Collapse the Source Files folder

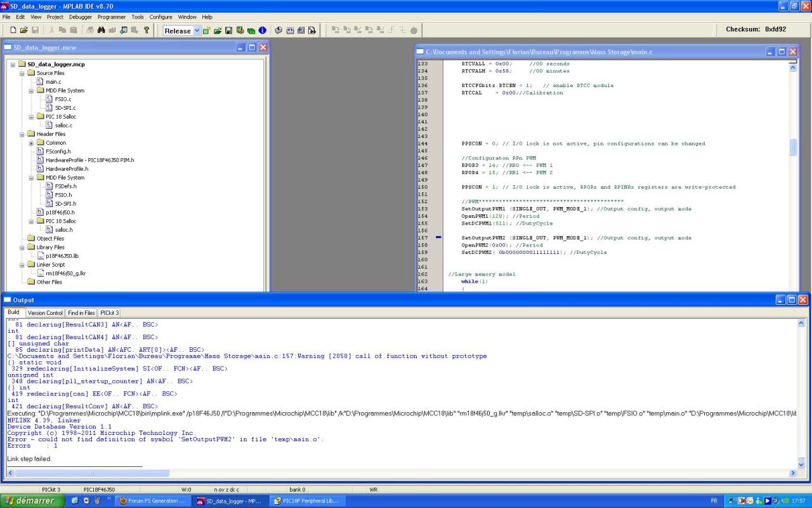[22, 73]
